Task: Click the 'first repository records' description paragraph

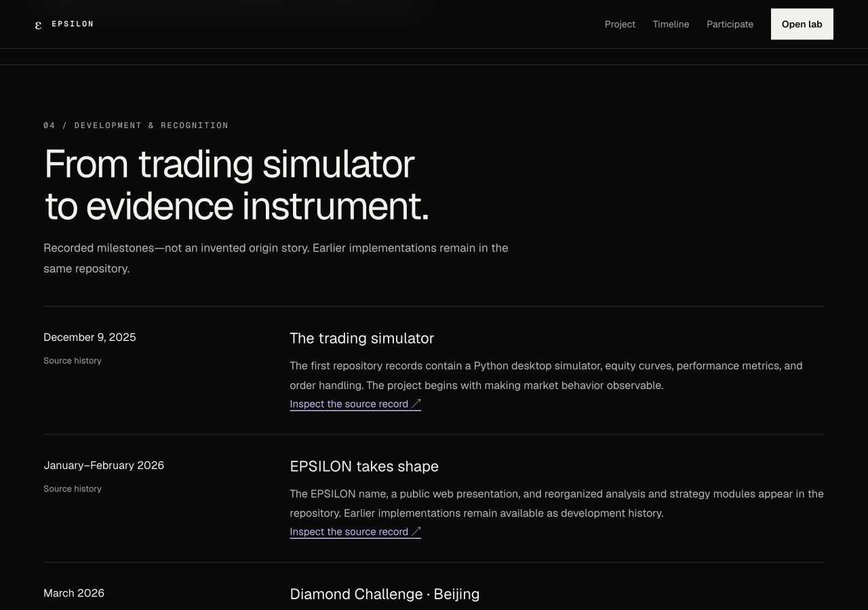Action: (x=546, y=375)
